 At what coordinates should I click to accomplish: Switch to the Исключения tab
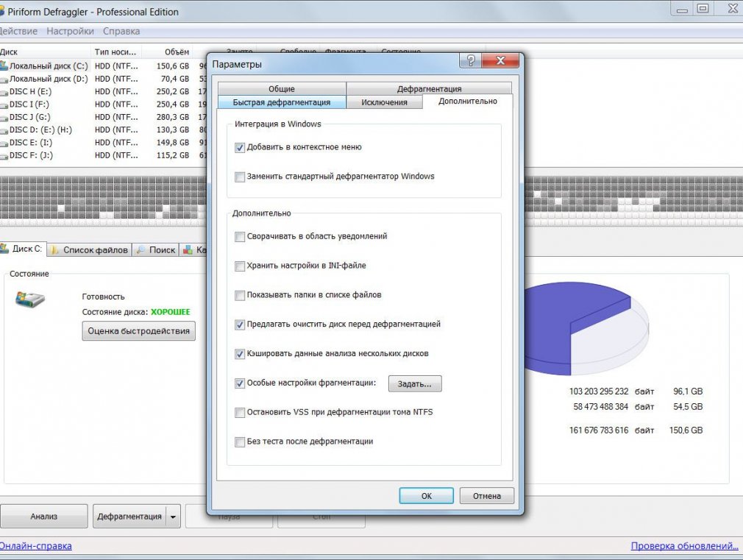tap(384, 102)
